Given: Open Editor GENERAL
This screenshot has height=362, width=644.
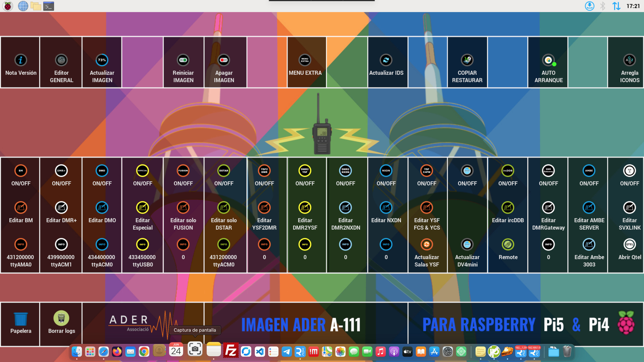Looking at the screenshot, I should pyautogui.click(x=61, y=60).
